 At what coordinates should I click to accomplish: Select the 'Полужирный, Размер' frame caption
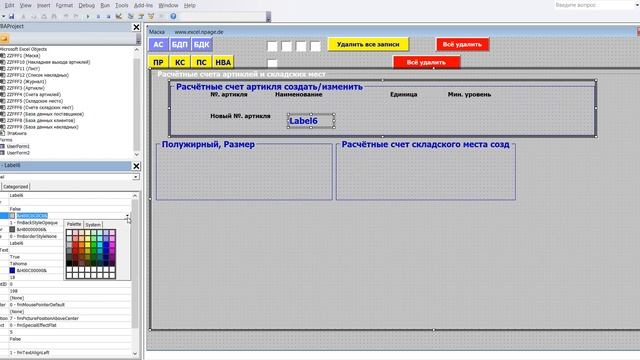click(208, 144)
